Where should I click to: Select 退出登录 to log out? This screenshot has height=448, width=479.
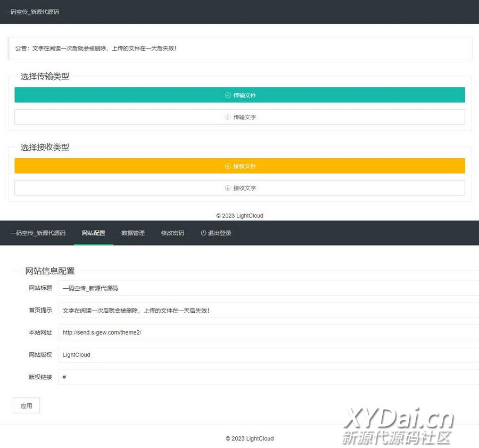tap(219, 233)
